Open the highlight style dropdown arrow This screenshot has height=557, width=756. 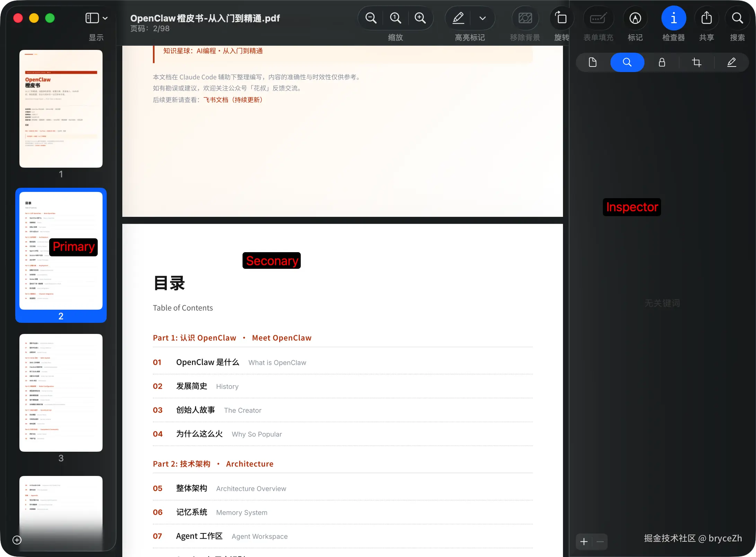coord(482,18)
